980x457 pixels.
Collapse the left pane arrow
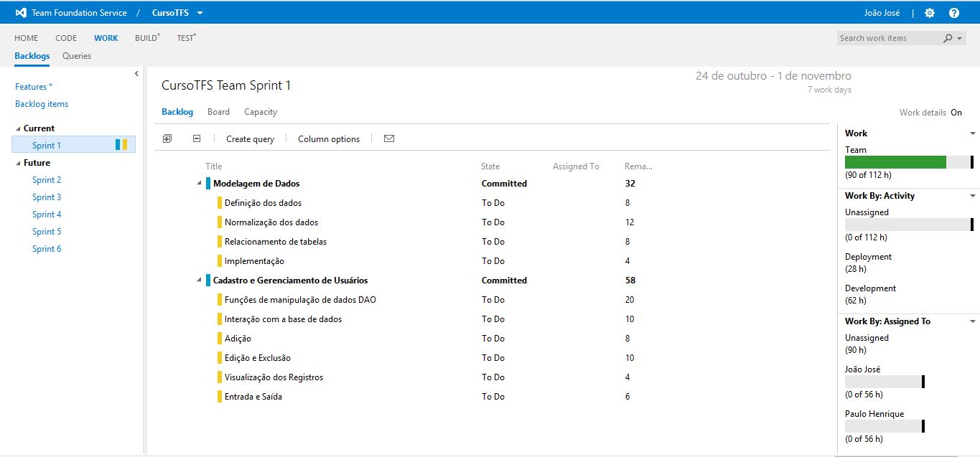click(x=136, y=73)
